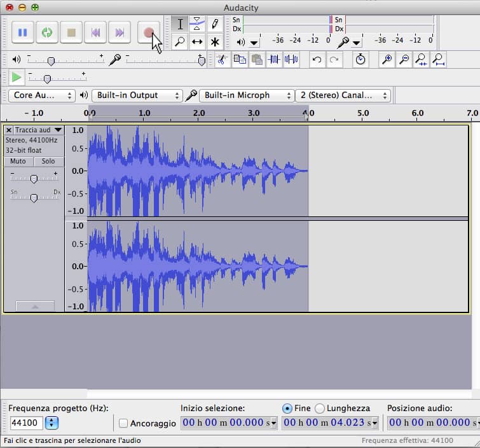Click the green Play-at-speed button
The image size is (480, 448).
coord(17,77)
